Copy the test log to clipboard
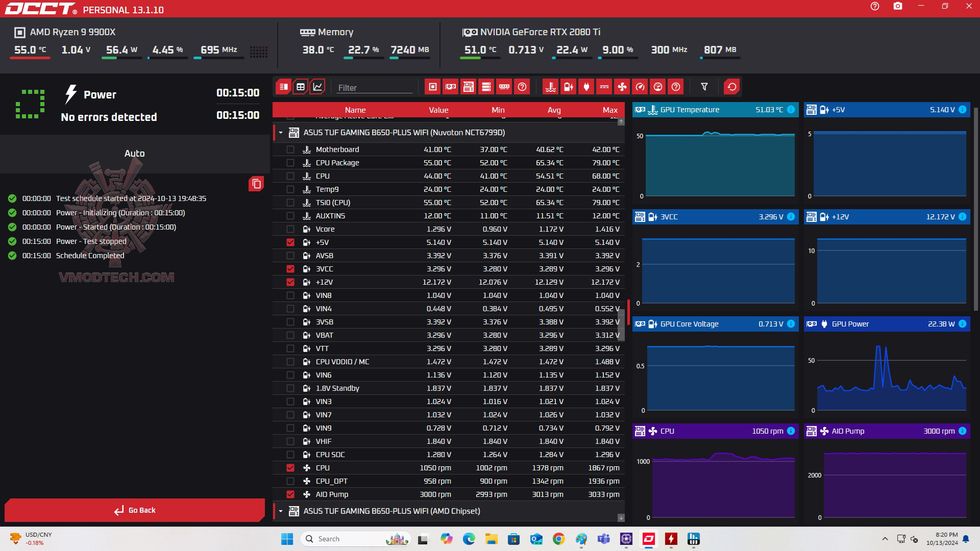Screen dimensions: 980x551 click(x=256, y=184)
